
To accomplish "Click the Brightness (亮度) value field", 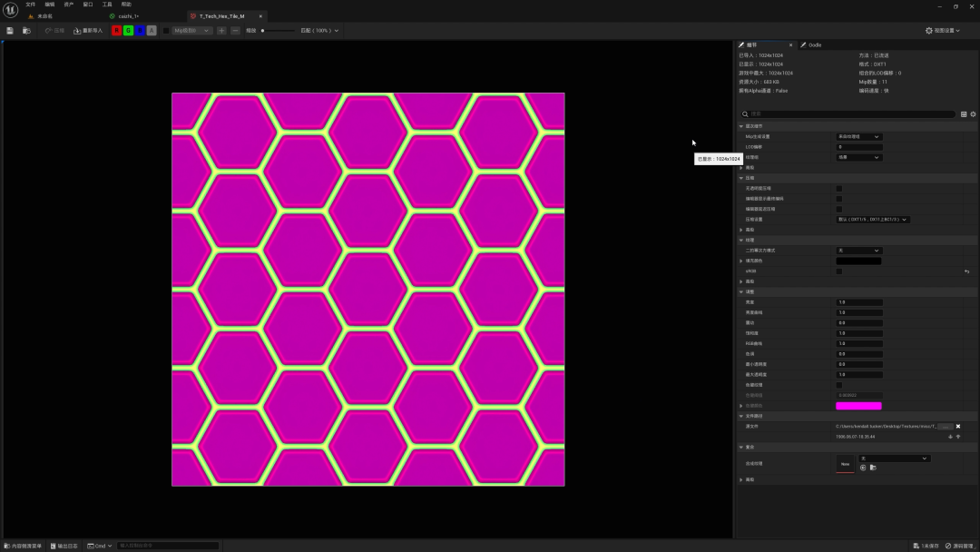I will pyautogui.click(x=859, y=302).
